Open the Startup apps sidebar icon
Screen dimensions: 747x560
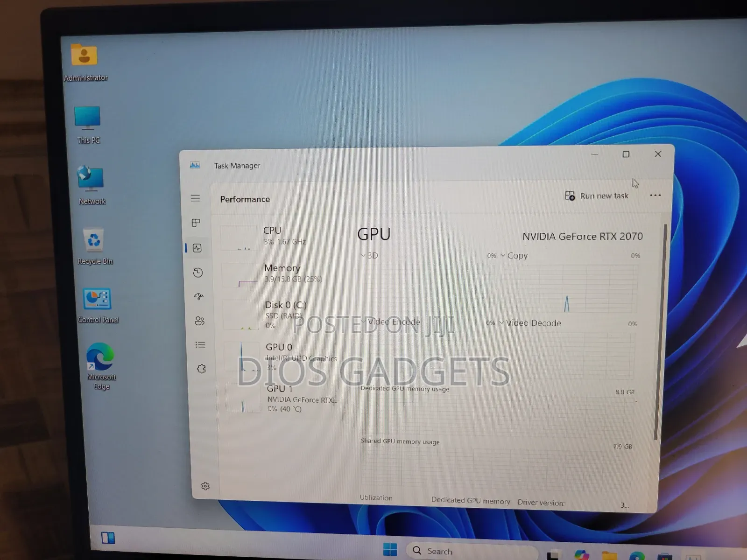(x=199, y=296)
